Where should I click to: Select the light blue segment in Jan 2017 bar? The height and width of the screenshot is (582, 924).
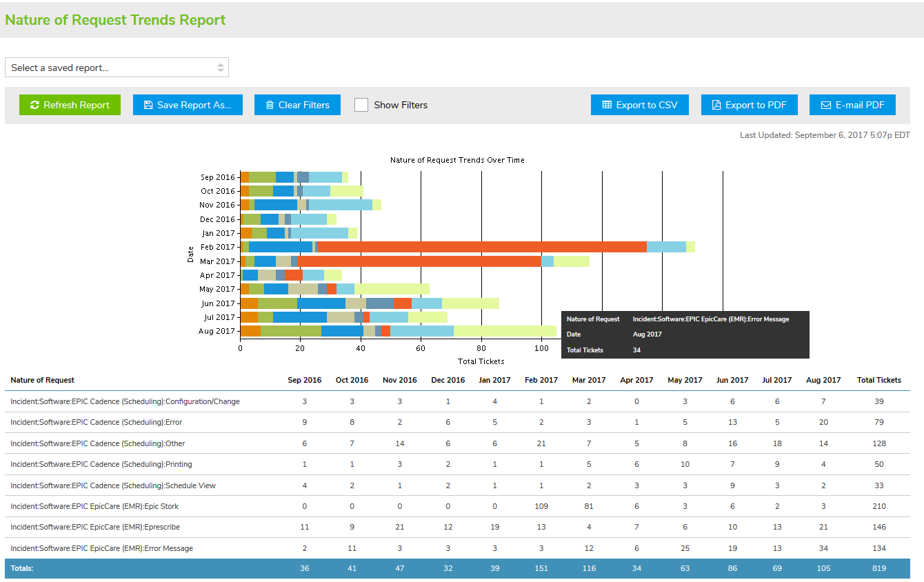[x=320, y=233]
